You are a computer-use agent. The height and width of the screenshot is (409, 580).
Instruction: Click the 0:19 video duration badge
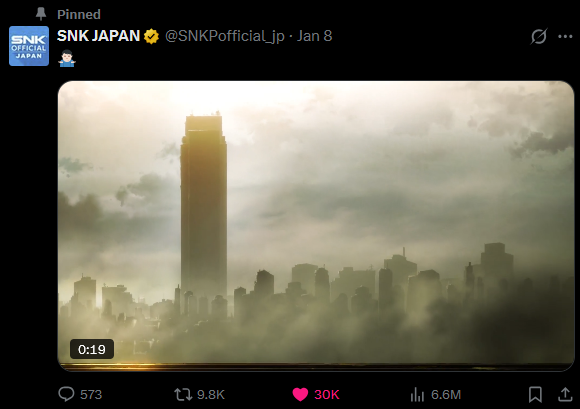point(92,349)
